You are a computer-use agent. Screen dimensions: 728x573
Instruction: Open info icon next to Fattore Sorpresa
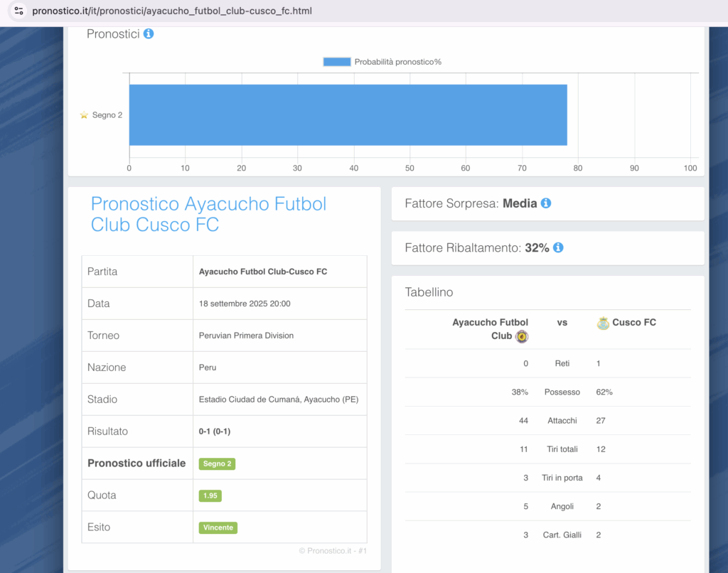coord(546,203)
